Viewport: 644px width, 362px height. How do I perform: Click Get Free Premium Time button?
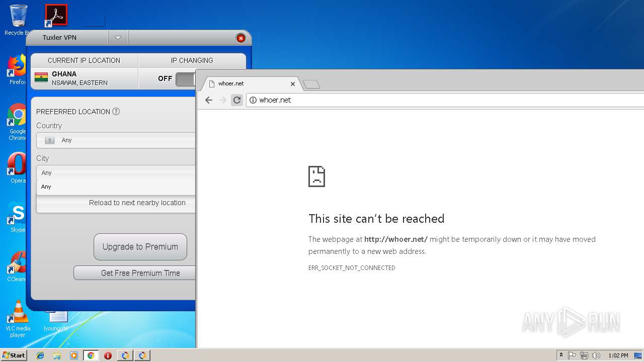pyautogui.click(x=134, y=273)
